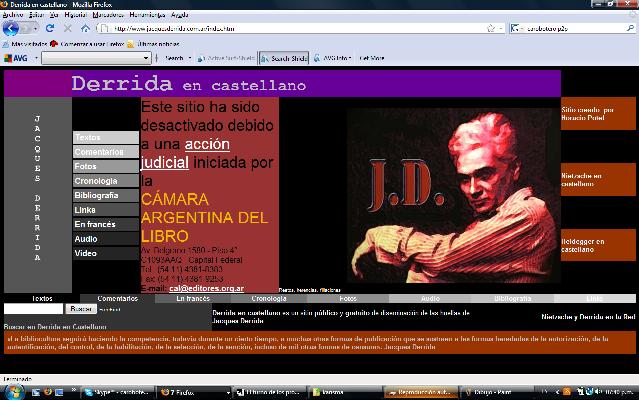Open the Ver menu

coord(54,15)
